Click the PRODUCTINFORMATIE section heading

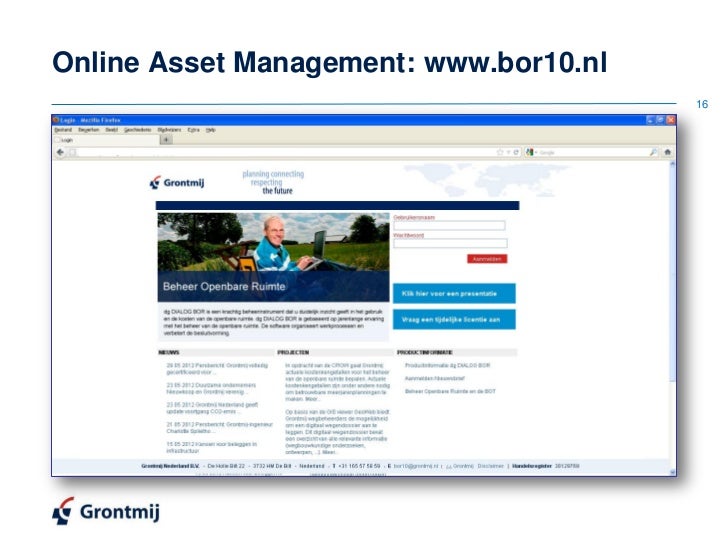[425, 352]
